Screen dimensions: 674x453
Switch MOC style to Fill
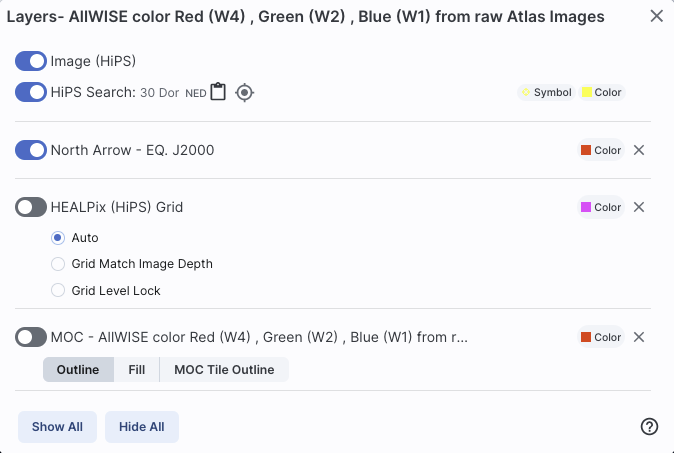click(137, 370)
